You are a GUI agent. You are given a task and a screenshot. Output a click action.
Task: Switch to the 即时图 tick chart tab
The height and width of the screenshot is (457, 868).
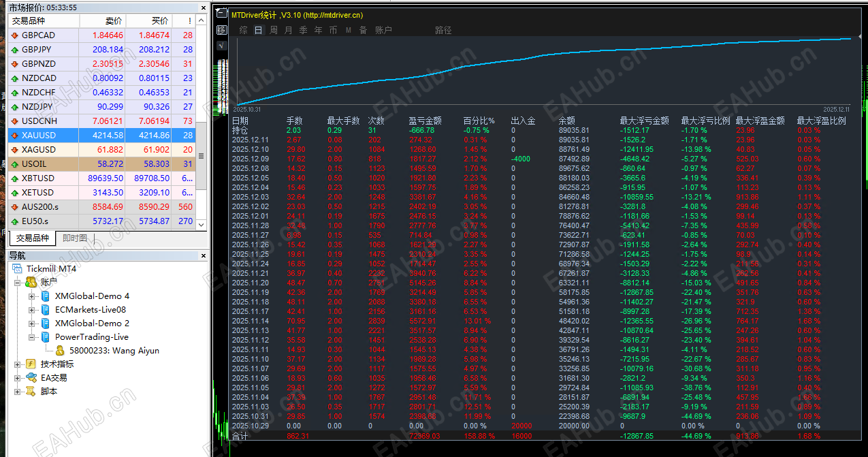coord(75,238)
